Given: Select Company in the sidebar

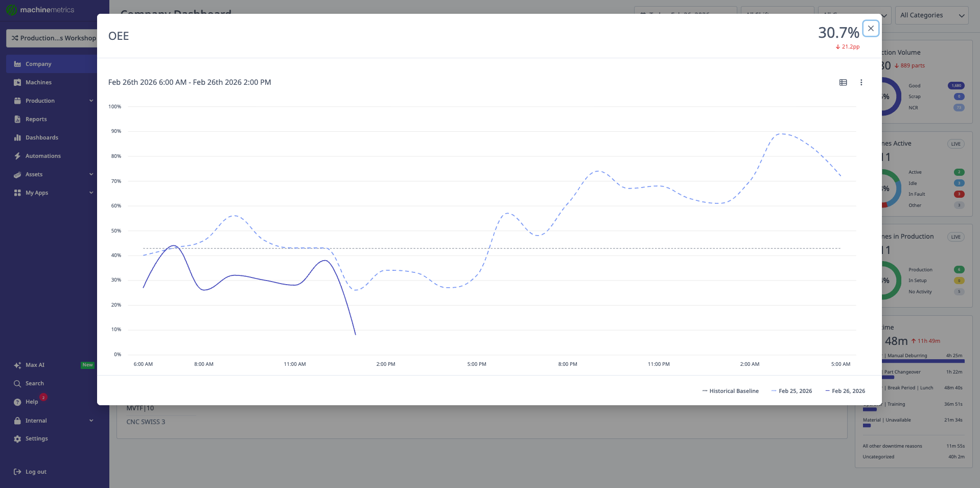Looking at the screenshot, I should pyautogui.click(x=38, y=64).
